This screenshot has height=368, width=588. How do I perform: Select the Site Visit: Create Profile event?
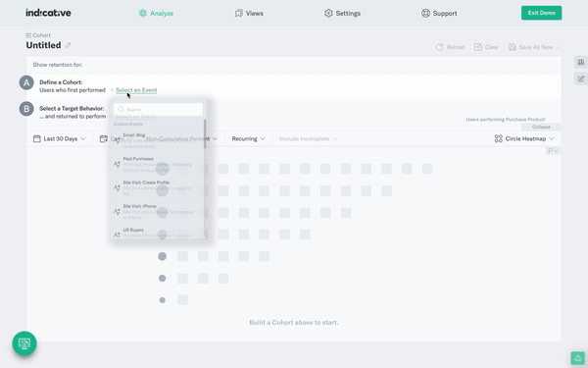(158, 187)
